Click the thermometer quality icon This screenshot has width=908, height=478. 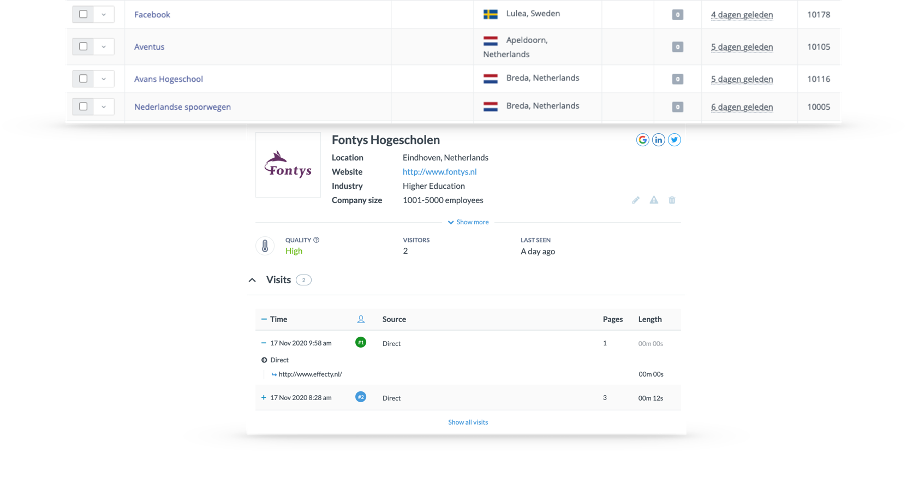click(x=265, y=246)
